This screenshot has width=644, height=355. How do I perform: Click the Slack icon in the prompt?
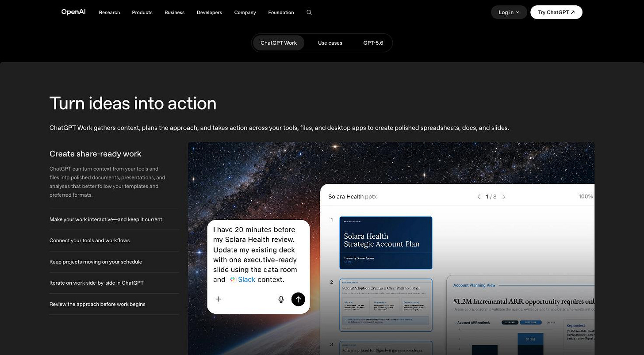coord(232,279)
